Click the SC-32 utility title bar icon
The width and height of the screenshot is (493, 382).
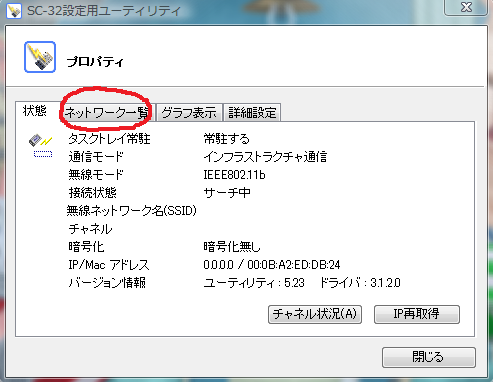tap(14, 10)
